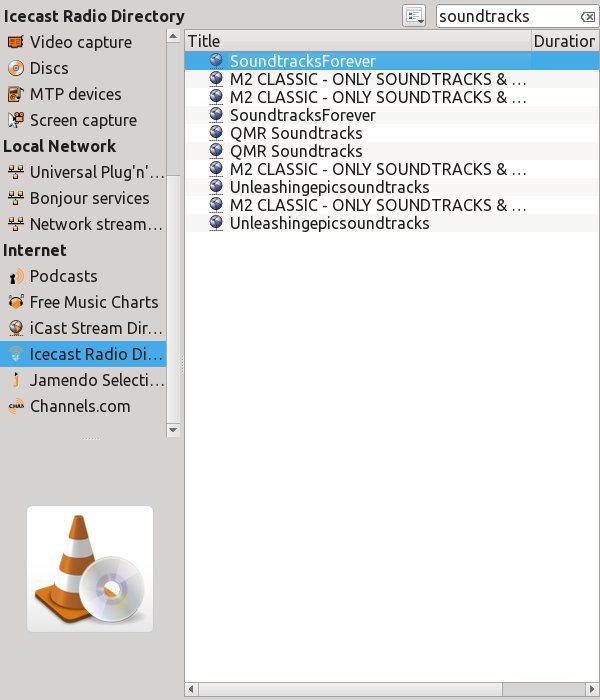Select the highlighted SoundtracksForever stream

pyautogui.click(x=392, y=61)
